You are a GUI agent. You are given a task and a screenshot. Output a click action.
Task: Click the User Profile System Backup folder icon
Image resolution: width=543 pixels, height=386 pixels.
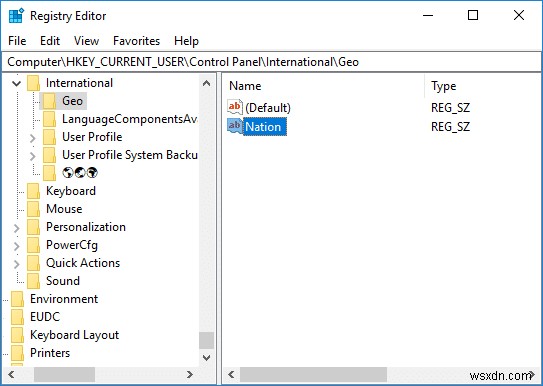point(49,155)
